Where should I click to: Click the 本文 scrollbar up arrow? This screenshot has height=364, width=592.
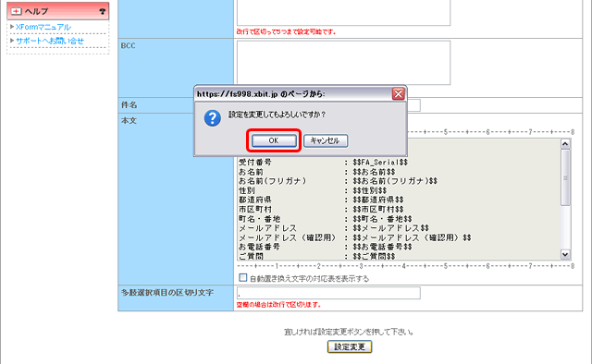pyautogui.click(x=565, y=144)
